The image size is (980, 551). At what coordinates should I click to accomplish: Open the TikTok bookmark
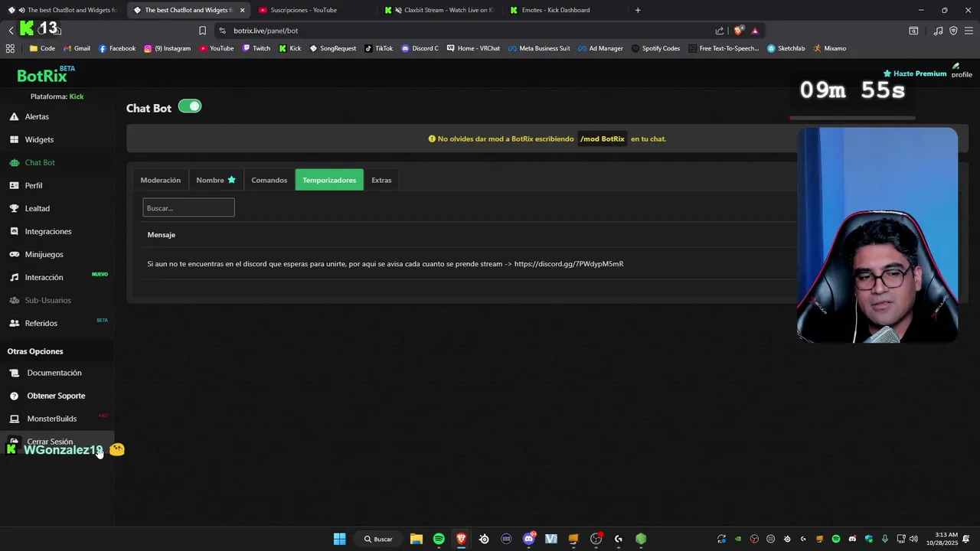(x=378, y=48)
